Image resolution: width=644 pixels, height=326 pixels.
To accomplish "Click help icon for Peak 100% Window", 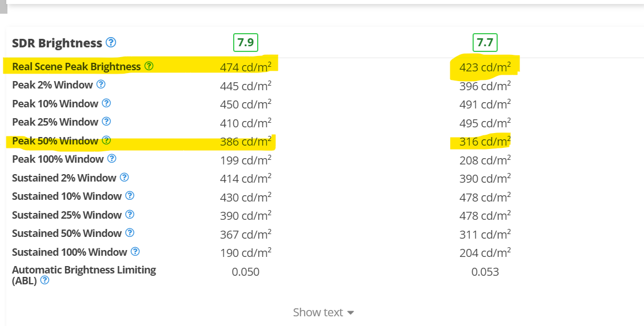I will tap(112, 159).
